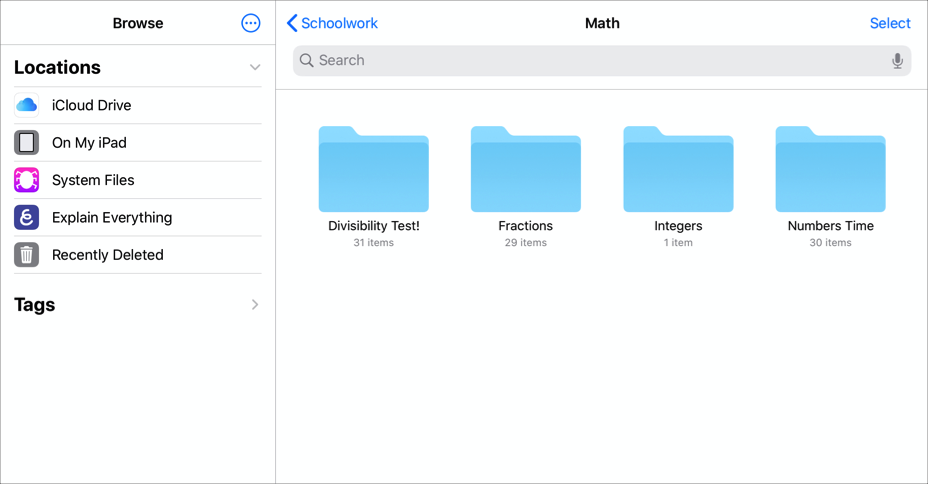
Task: Tap the Browse title in the sidebar
Action: click(x=138, y=23)
